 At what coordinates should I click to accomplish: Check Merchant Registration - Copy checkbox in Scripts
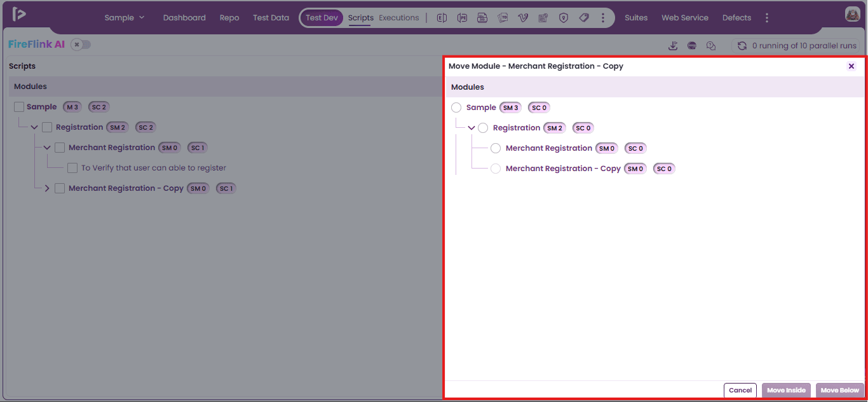tap(60, 188)
